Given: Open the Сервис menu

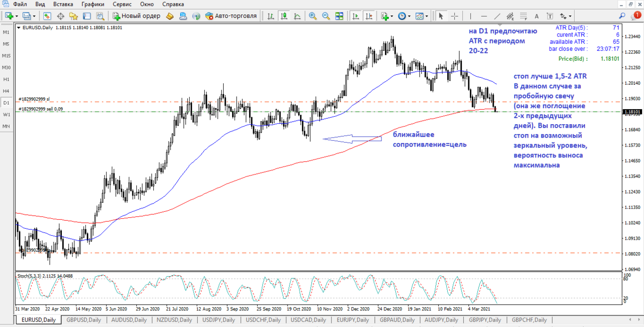Looking at the screenshot, I should point(122,4).
